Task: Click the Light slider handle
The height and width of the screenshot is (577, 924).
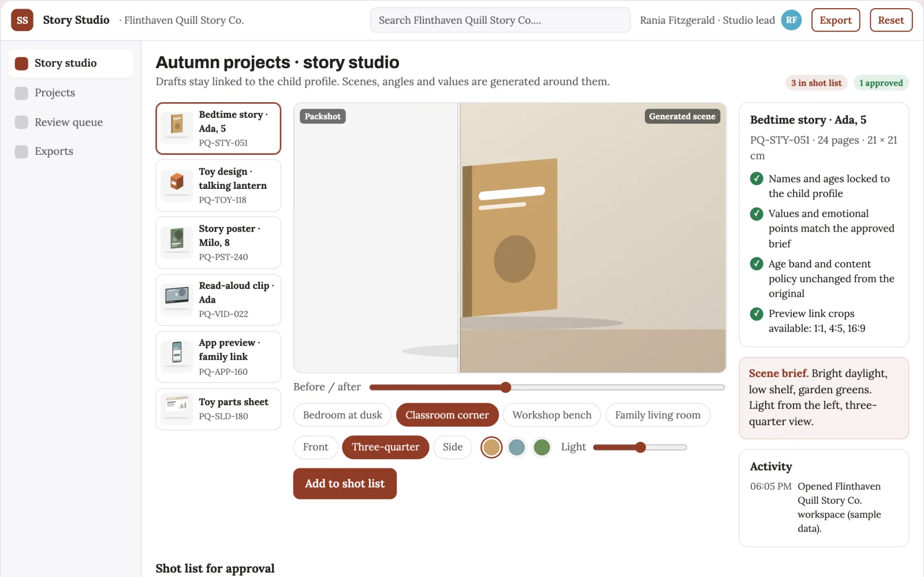Action: point(640,447)
